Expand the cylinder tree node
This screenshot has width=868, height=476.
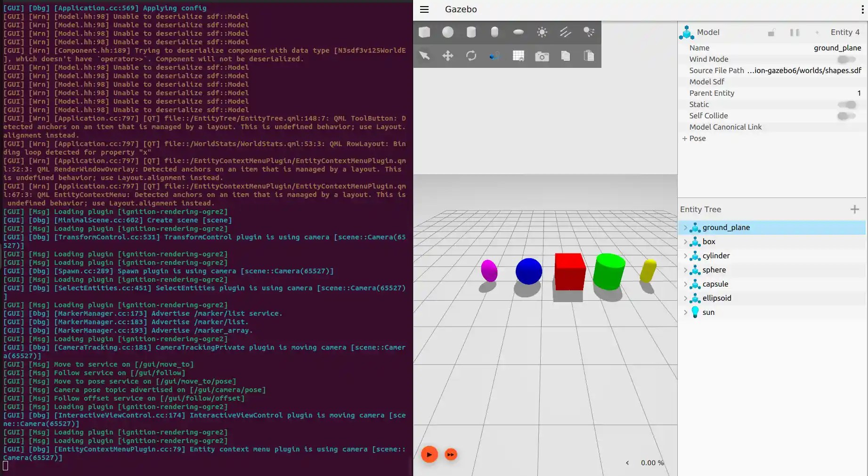click(x=685, y=256)
